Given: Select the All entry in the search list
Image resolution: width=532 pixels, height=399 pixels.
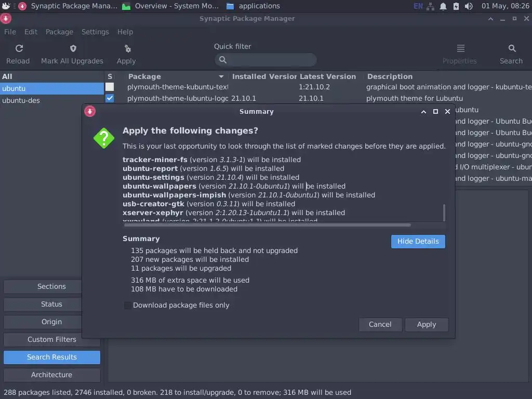Looking at the screenshot, I should tap(51, 77).
